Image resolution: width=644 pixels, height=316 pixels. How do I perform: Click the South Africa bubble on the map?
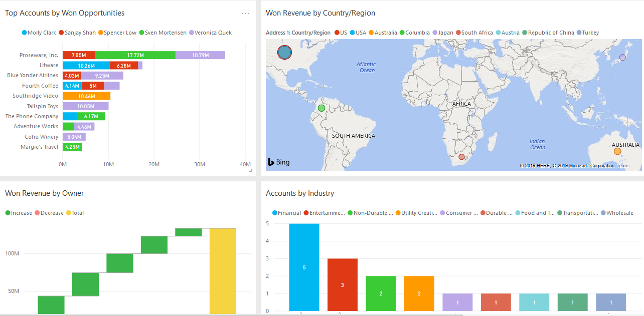click(x=461, y=156)
